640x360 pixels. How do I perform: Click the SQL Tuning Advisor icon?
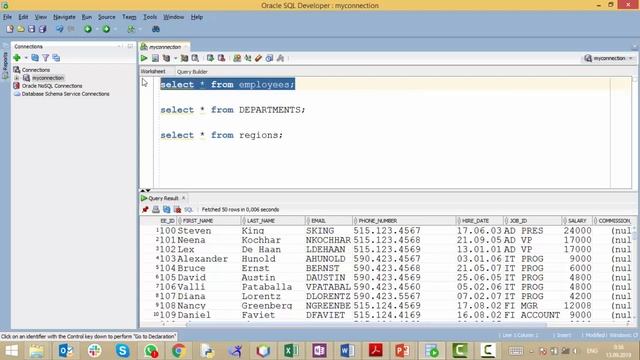click(x=195, y=58)
